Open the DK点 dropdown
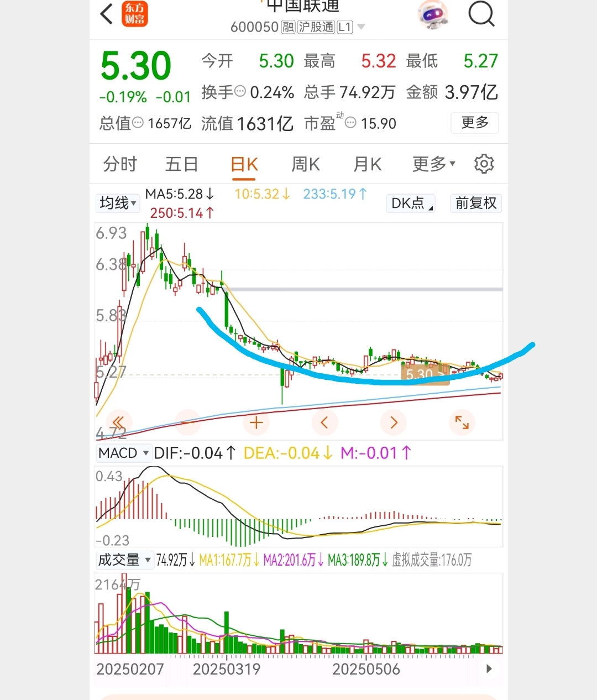This screenshot has height=700, width=597. pyautogui.click(x=412, y=203)
